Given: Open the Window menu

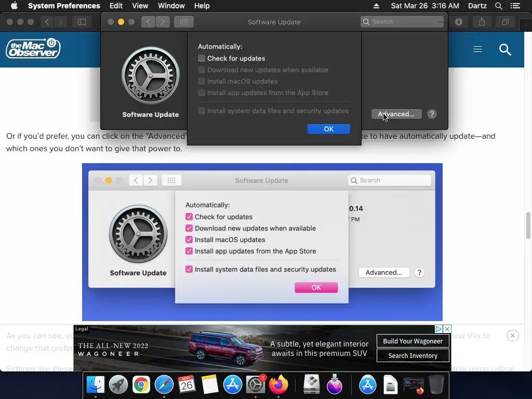Looking at the screenshot, I should click(171, 6).
